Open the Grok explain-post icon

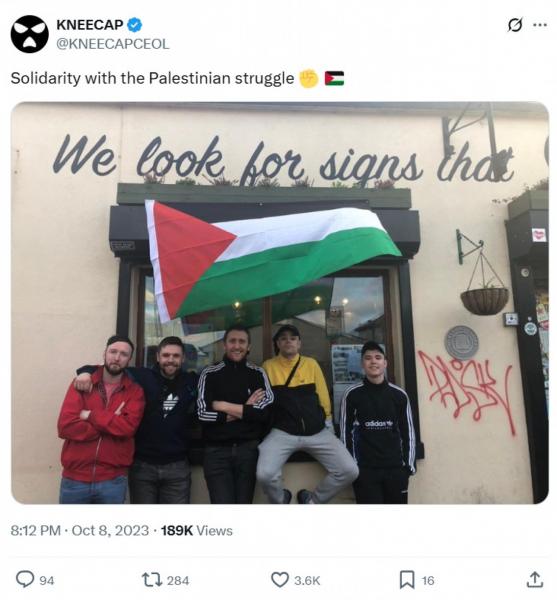pos(515,25)
